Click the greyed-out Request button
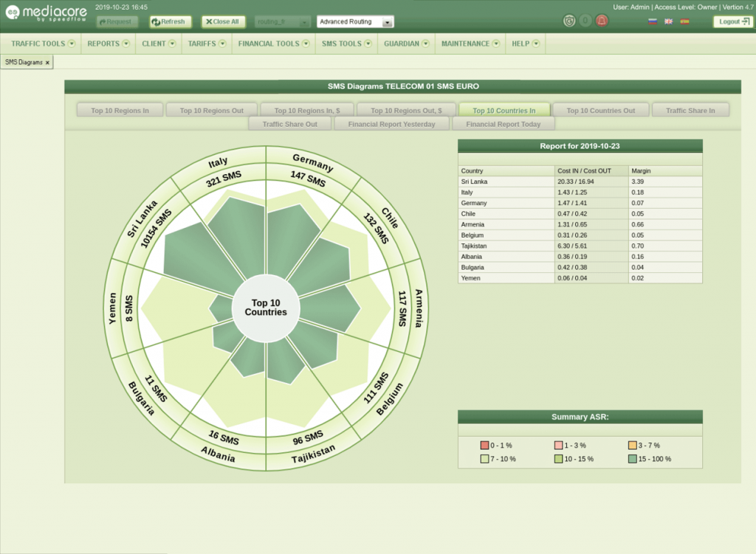The height and width of the screenshot is (554, 756). [116, 21]
